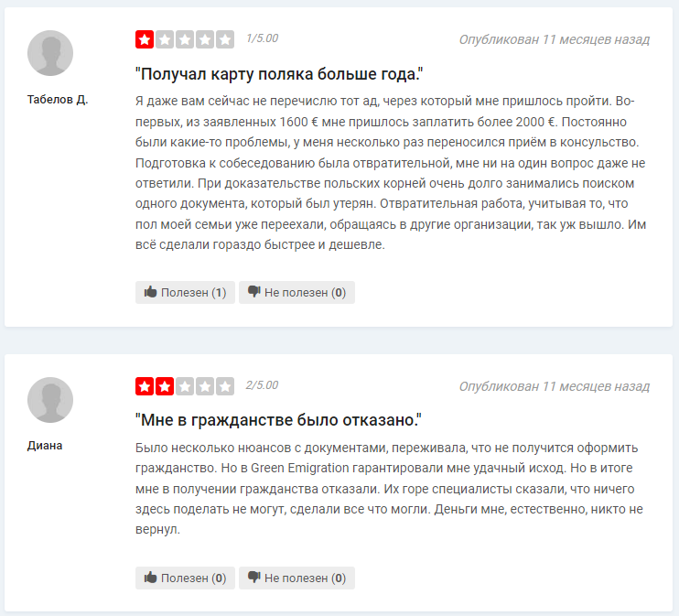Viewport: 679px width, 616px height.
Task: Click the fourth grey star in Диана's rating
Action: tap(205, 386)
